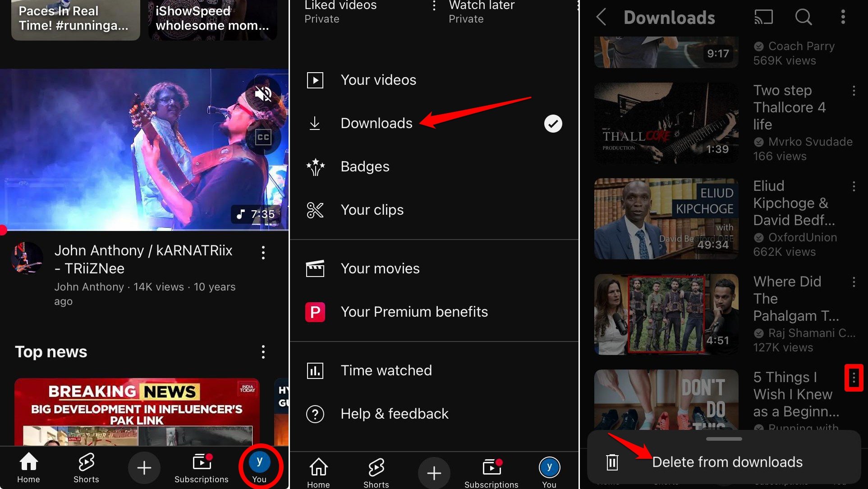868x489 pixels.
Task: Open Where Did The Pahalgam video title
Action: 796,299
